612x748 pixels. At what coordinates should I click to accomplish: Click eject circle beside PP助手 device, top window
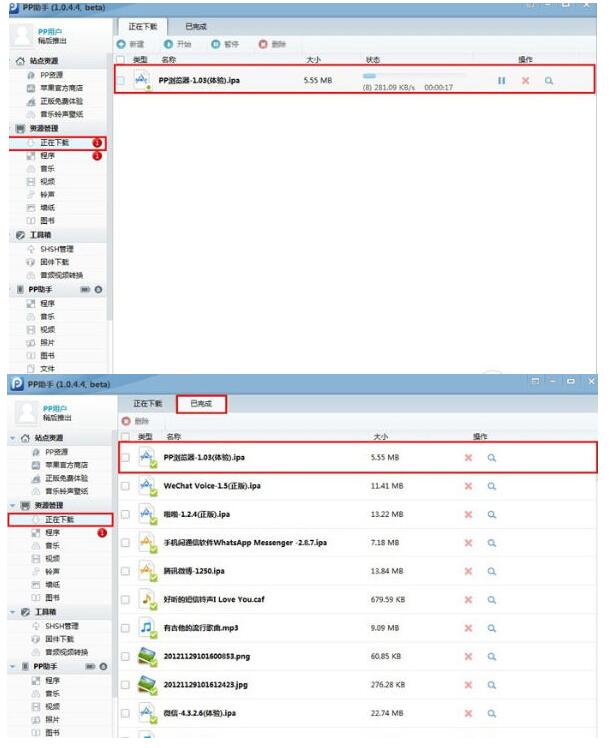(x=98, y=290)
